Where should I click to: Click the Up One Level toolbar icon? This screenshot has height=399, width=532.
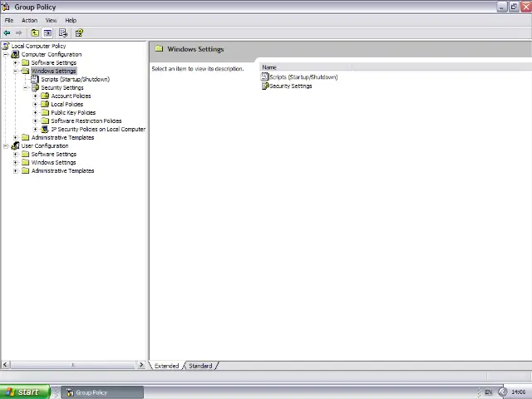click(35, 33)
